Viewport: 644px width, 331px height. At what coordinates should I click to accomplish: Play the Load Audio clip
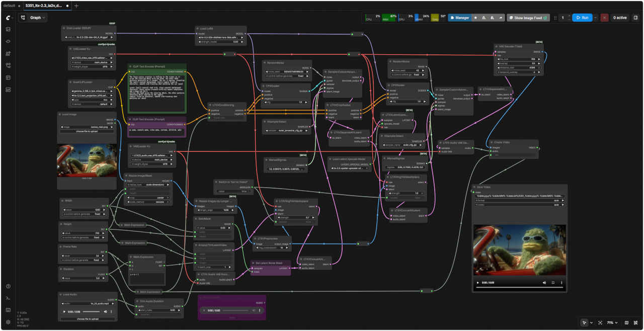64,312
